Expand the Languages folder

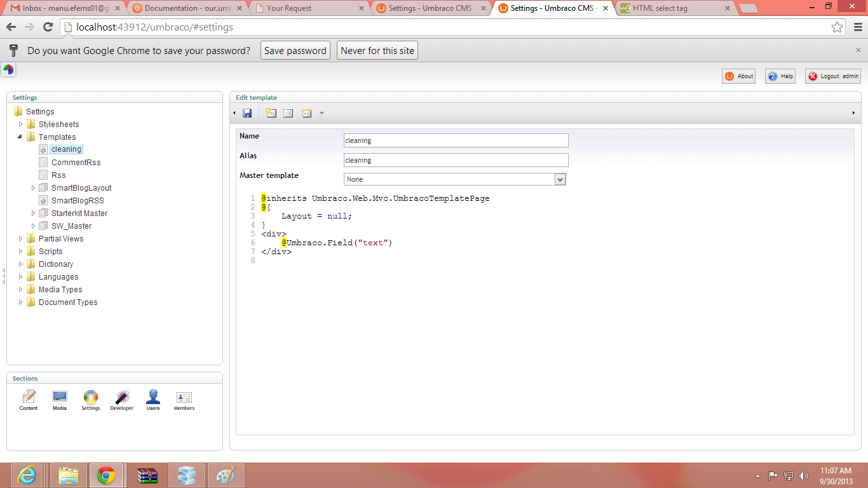tap(20, 276)
